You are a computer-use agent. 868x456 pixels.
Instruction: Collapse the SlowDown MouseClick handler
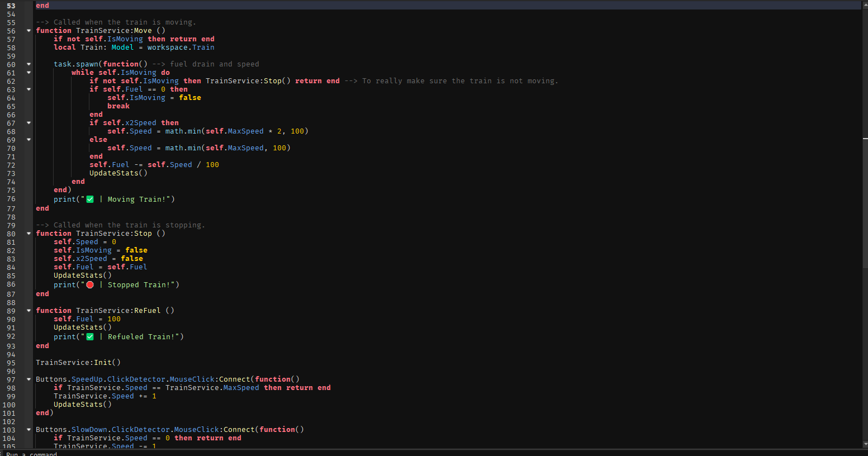click(29, 430)
